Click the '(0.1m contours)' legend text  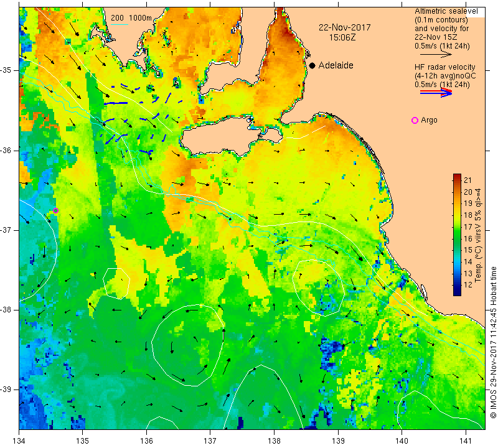pyautogui.click(x=441, y=20)
